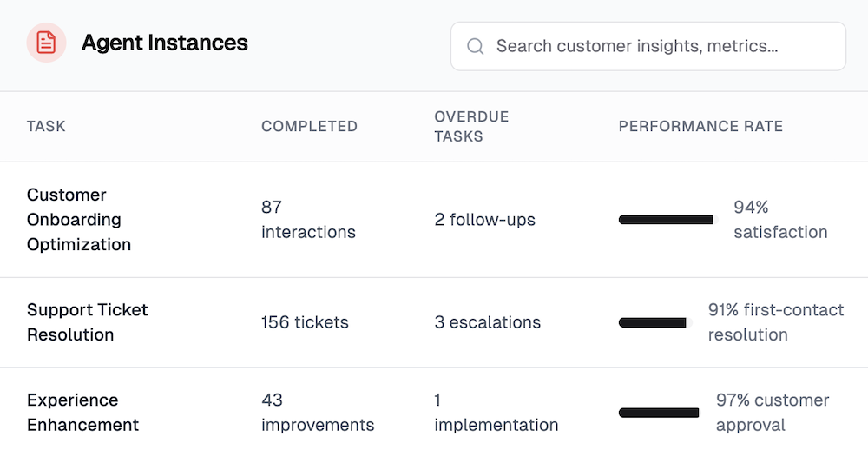Click the 1 implementation overdue cell
This screenshot has width=868, height=450.
tap(496, 413)
